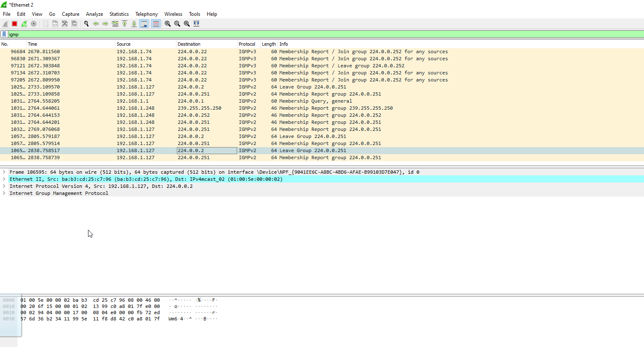Toggle packet coloring rules

[156, 24]
